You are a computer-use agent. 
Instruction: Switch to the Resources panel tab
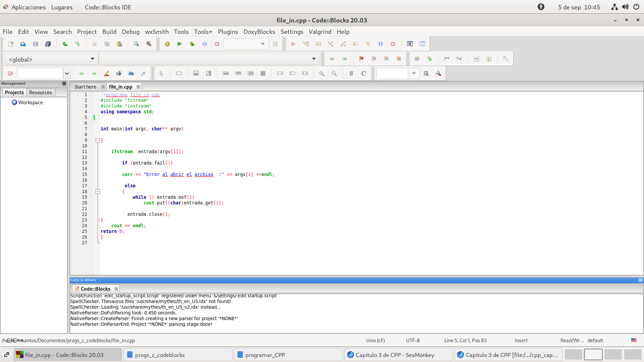point(40,93)
